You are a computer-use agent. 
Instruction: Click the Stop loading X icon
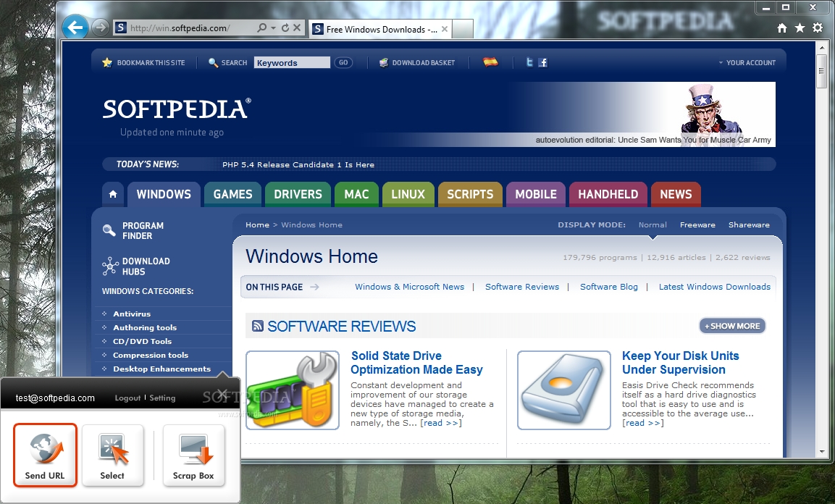click(x=297, y=28)
